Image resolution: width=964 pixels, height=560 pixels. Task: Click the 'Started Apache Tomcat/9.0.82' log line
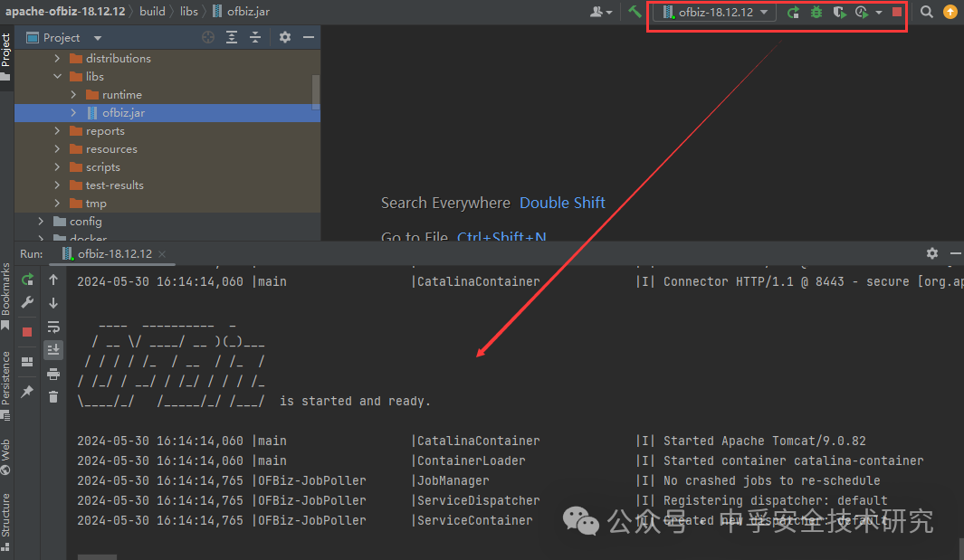pyautogui.click(x=764, y=441)
